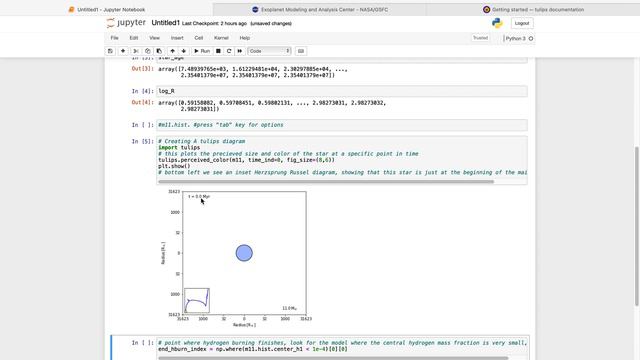
Task: Click the NASA favicon on the second tab
Action: pos(256,9)
